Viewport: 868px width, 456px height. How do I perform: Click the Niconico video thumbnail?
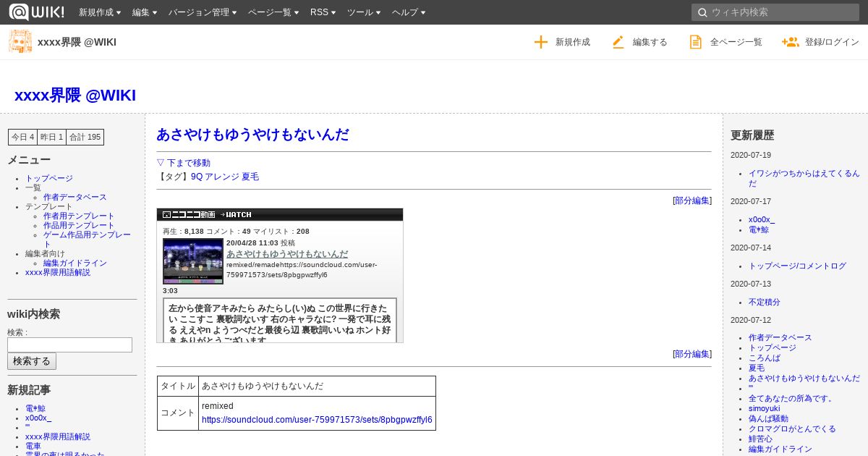pyautogui.click(x=193, y=261)
